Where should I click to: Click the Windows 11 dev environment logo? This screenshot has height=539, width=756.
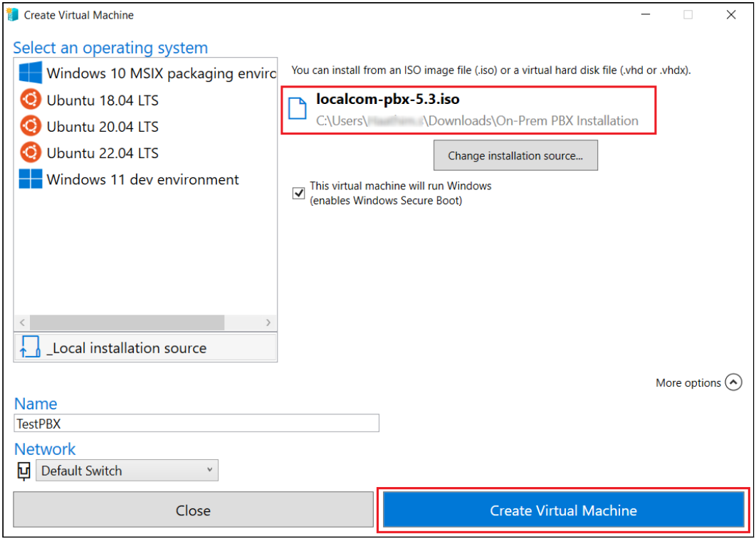pos(31,179)
